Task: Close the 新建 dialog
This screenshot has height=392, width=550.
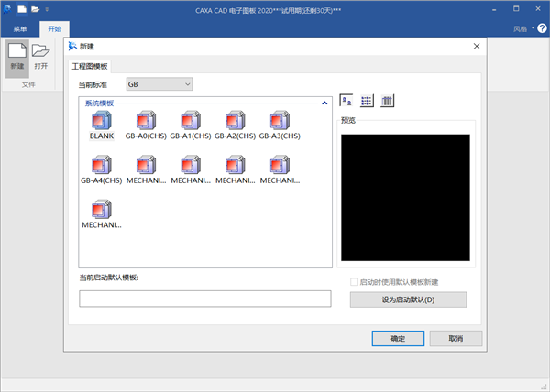Action: click(x=477, y=46)
